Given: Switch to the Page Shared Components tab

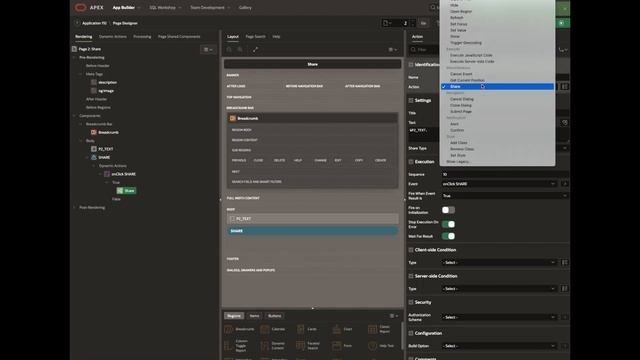Looking at the screenshot, I should (179, 36).
